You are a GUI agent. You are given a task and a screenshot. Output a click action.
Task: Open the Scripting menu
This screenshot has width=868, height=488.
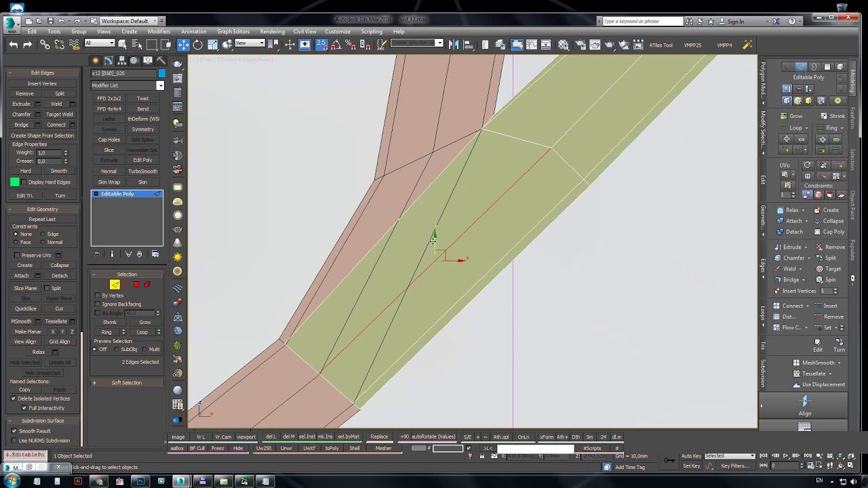pos(372,32)
